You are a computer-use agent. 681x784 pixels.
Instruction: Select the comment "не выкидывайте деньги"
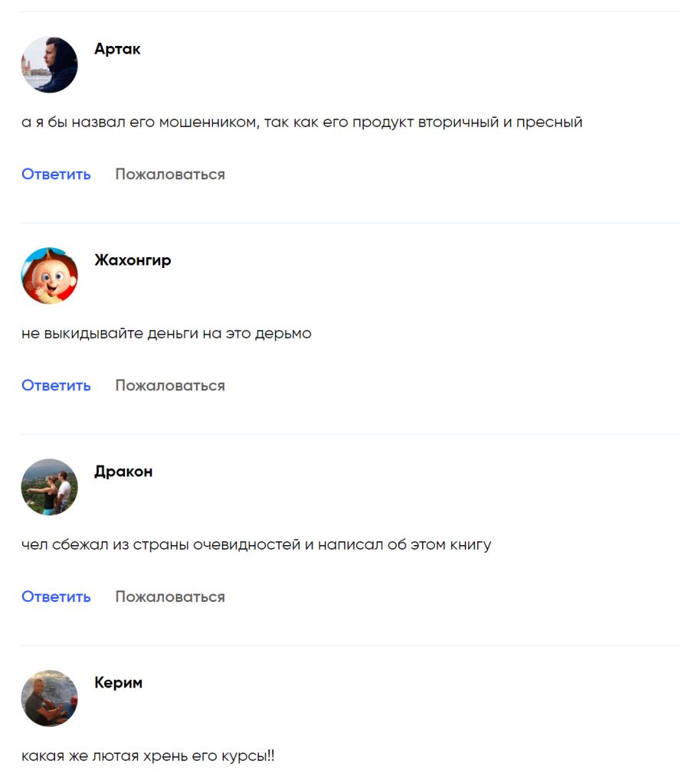coord(167,333)
